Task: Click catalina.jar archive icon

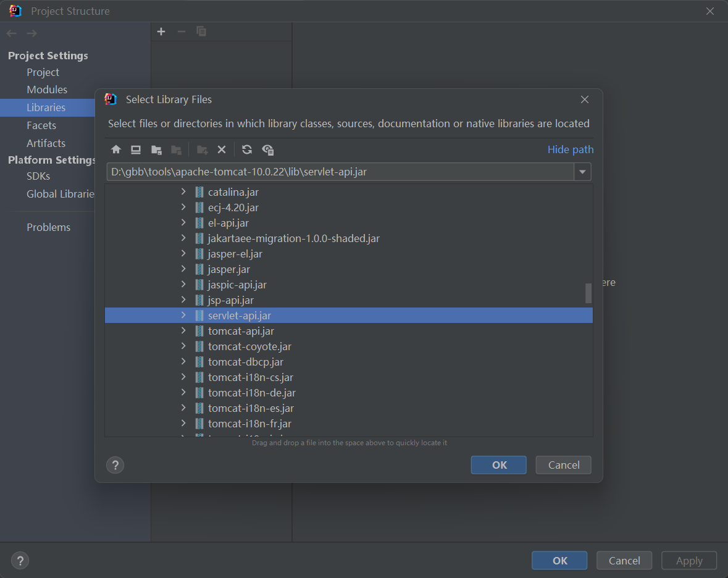Action: (x=199, y=192)
